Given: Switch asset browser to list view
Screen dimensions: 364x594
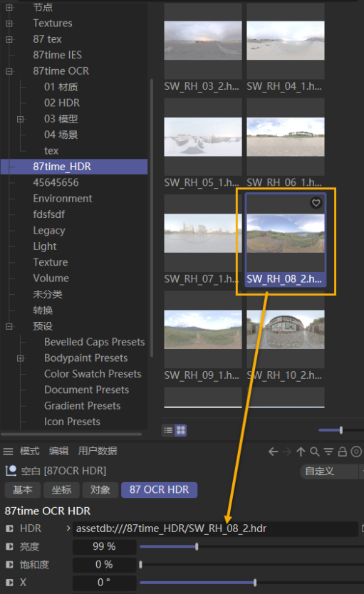Looking at the screenshot, I should point(169,430).
